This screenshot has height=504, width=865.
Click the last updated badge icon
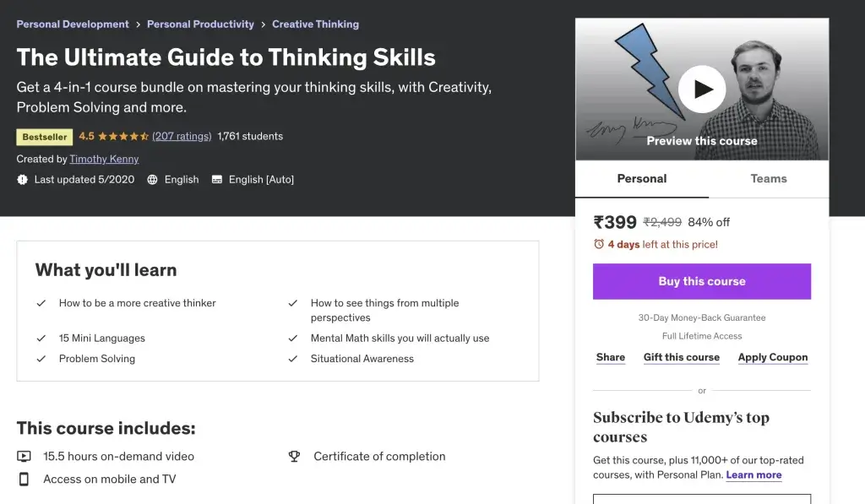[x=23, y=180]
